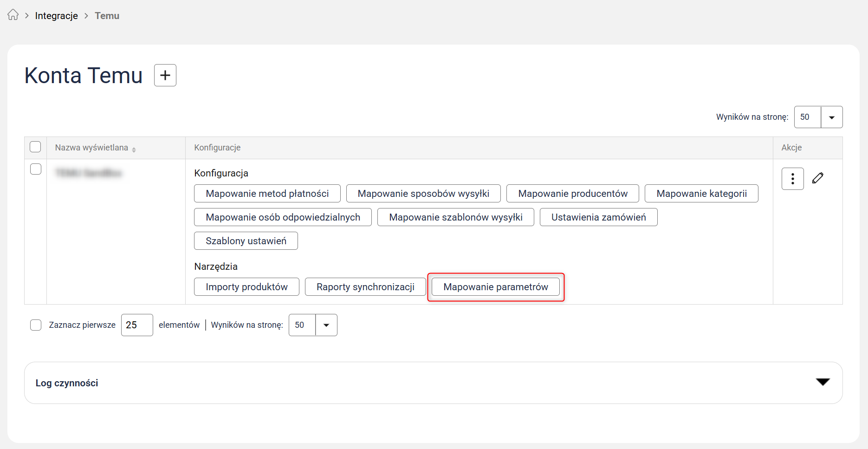This screenshot has height=449, width=868.
Task: Click the pencil edit icon
Action: click(818, 178)
